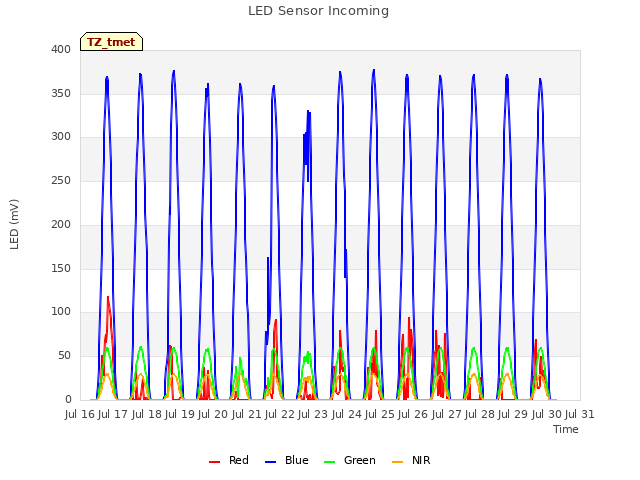Click the Jul 17 x-axis tick label
Viewport: 640px width, 480px height.
coord(113,414)
